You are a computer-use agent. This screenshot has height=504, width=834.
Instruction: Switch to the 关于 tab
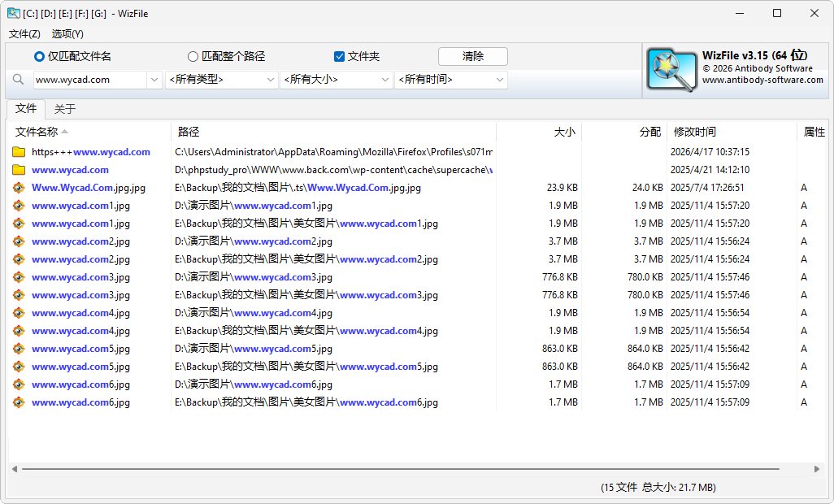pos(64,107)
